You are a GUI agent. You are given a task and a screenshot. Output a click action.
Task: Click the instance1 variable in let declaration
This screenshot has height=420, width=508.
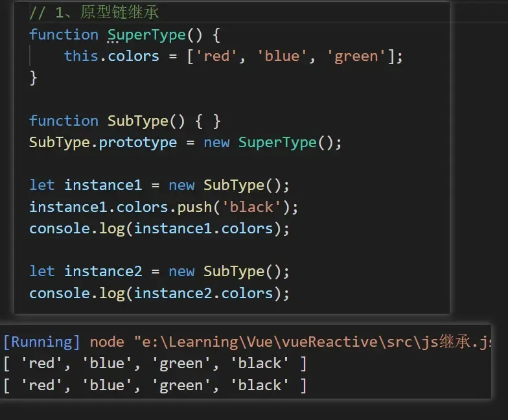coord(102,185)
